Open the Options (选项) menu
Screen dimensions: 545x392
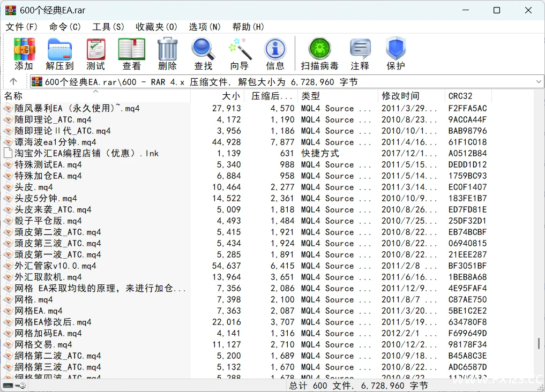(x=204, y=27)
